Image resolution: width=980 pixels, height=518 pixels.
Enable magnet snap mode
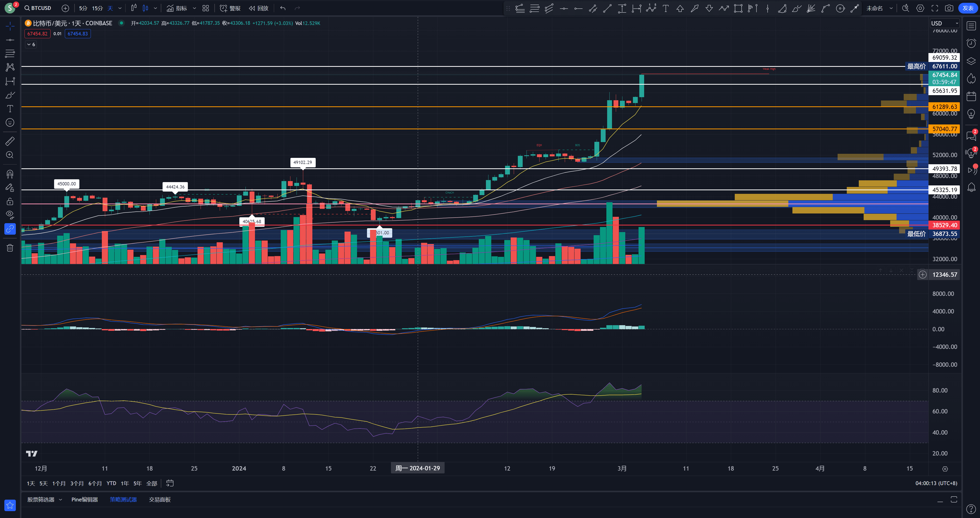[10, 174]
